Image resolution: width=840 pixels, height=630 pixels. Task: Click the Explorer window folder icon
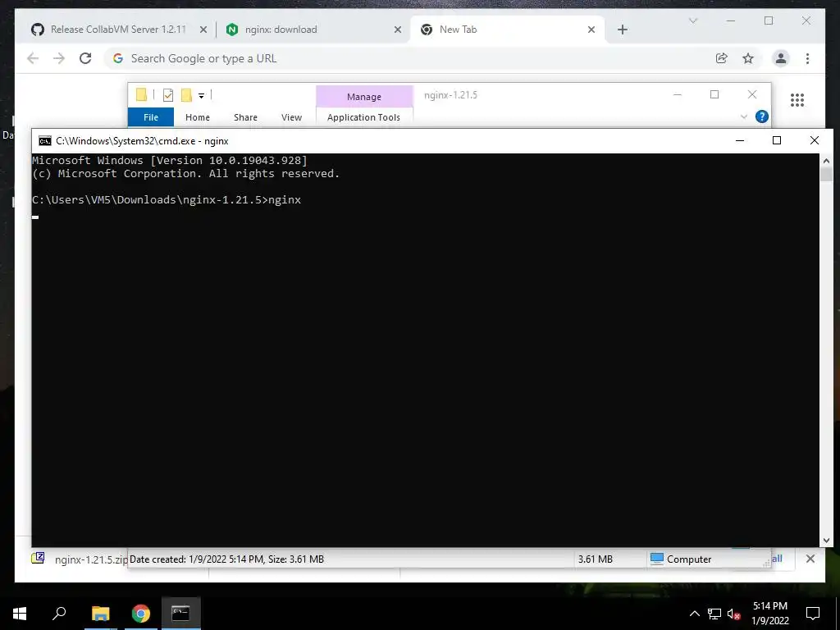(141, 95)
